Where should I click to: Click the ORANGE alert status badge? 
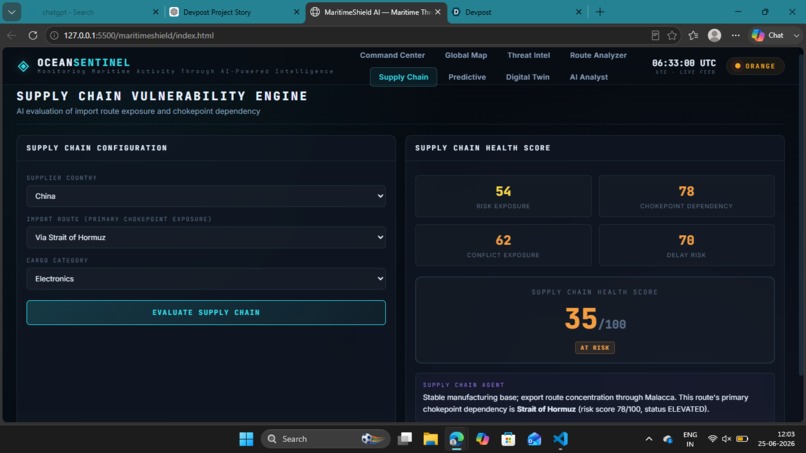pos(755,66)
